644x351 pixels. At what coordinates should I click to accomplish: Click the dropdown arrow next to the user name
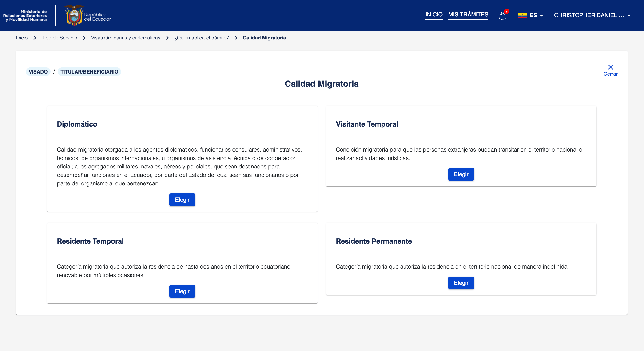point(629,16)
